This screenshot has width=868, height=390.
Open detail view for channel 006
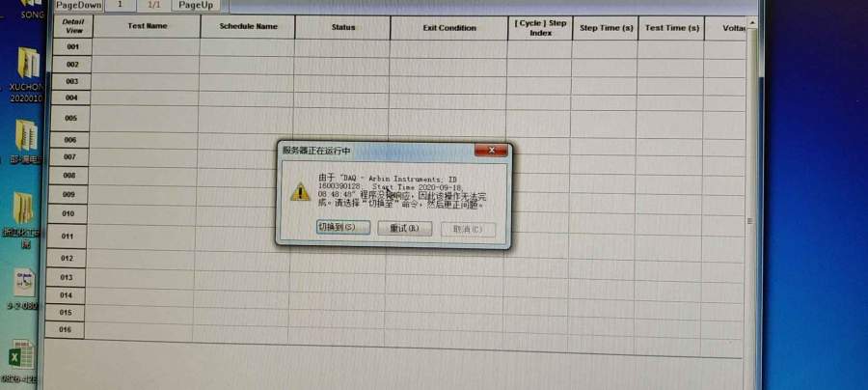click(70, 140)
